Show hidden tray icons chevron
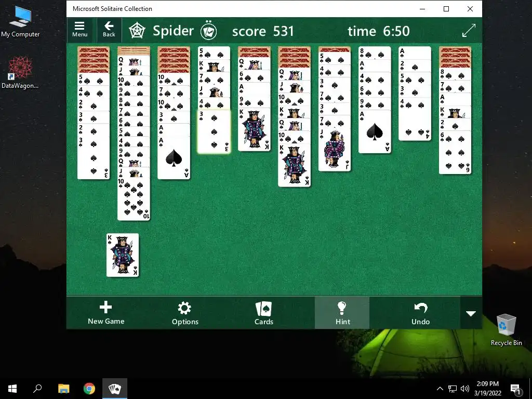Image resolution: width=532 pixels, height=399 pixels. pyautogui.click(x=440, y=389)
